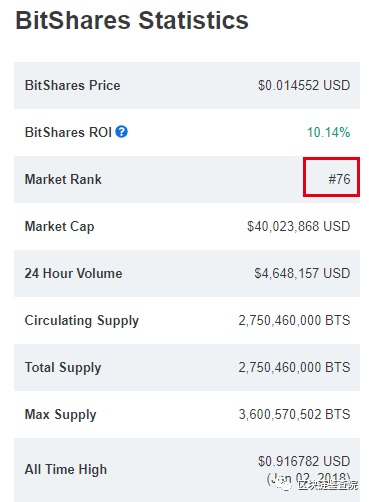Click the Market Cap label

(59, 227)
